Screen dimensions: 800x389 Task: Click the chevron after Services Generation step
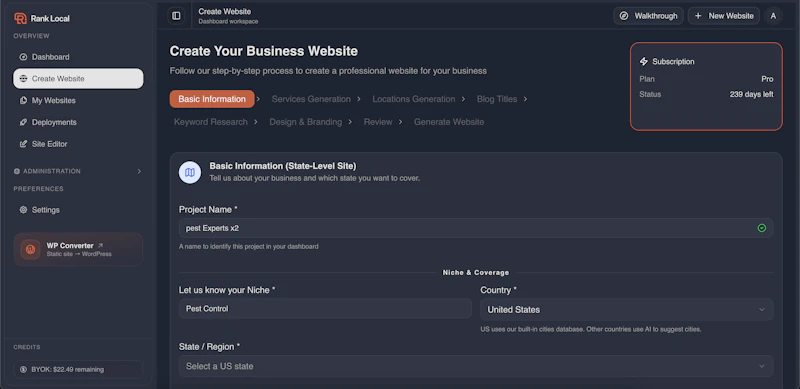tap(359, 99)
